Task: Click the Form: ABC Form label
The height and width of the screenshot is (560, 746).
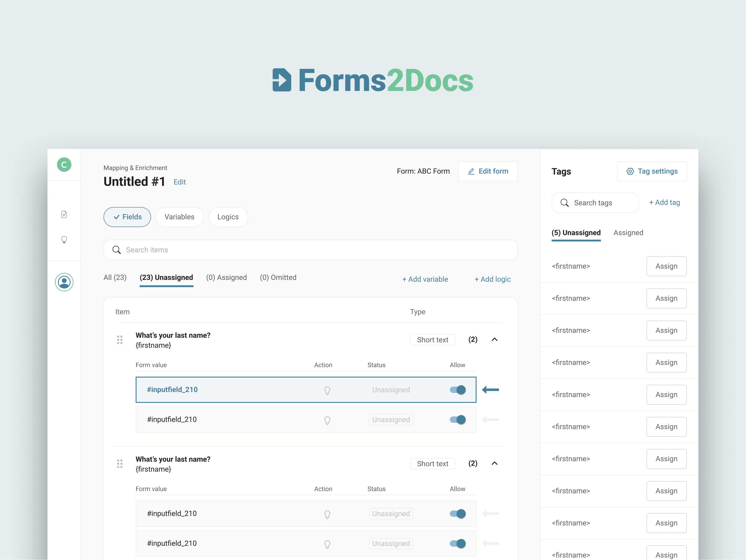Action: (423, 171)
